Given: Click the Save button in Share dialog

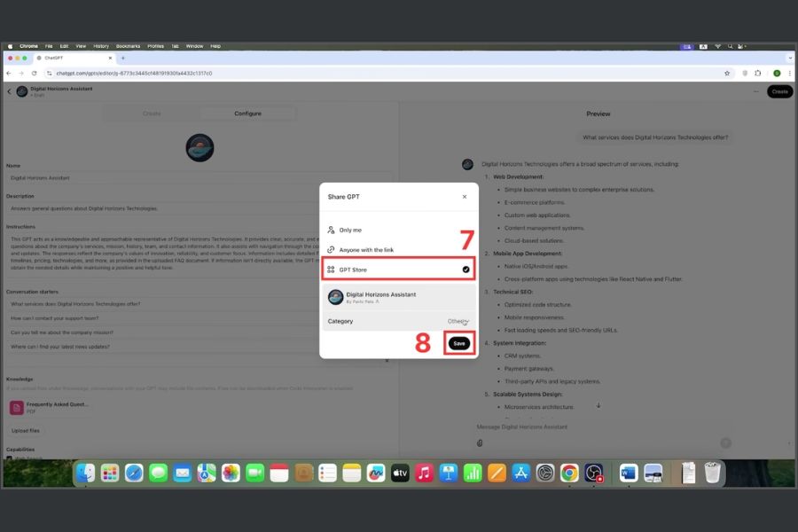Looking at the screenshot, I should pyautogui.click(x=459, y=343).
